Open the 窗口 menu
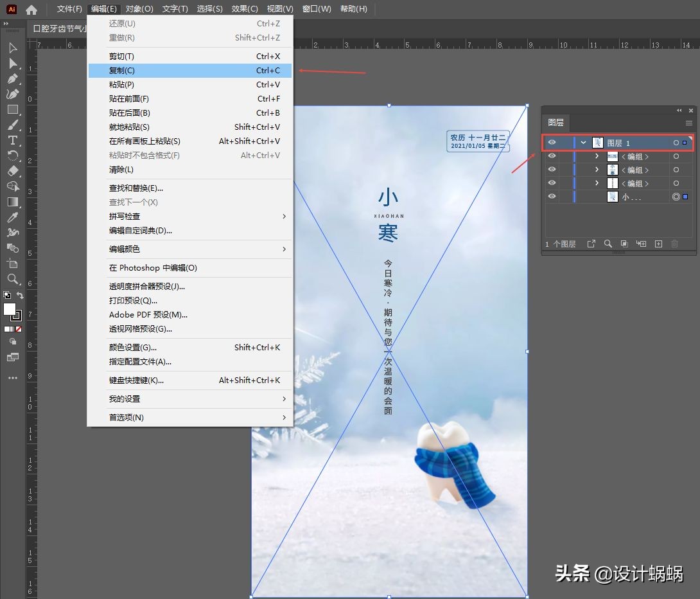This screenshot has height=599, width=700. click(x=317, y=9)
